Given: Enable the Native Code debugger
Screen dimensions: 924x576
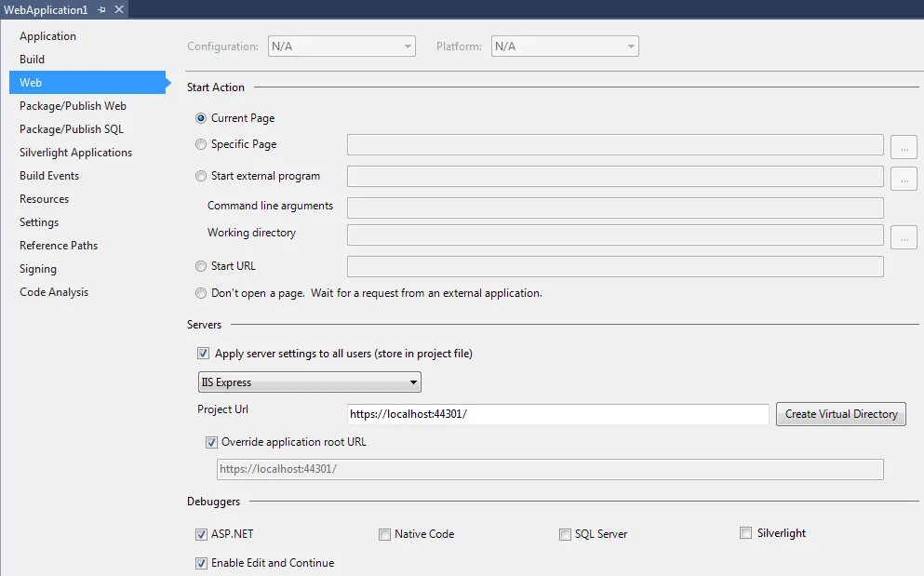Looking at the screenshot, I should tap(385, 534).
